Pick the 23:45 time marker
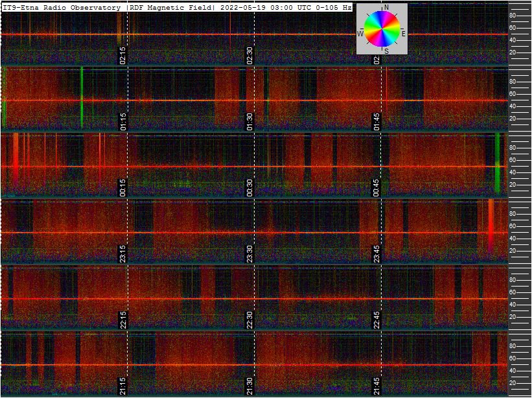 [x=376, y=253]
